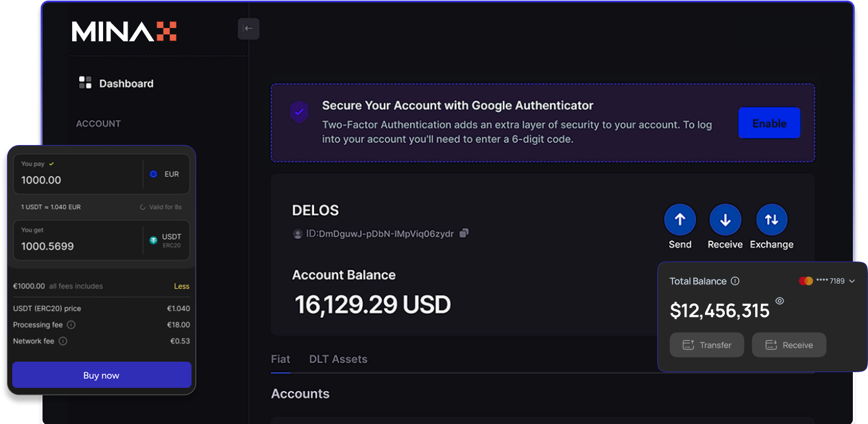The width and height of the screenshot is (868, 424).
Task: Click the You pay amount field
Action: tap(76, 180)
